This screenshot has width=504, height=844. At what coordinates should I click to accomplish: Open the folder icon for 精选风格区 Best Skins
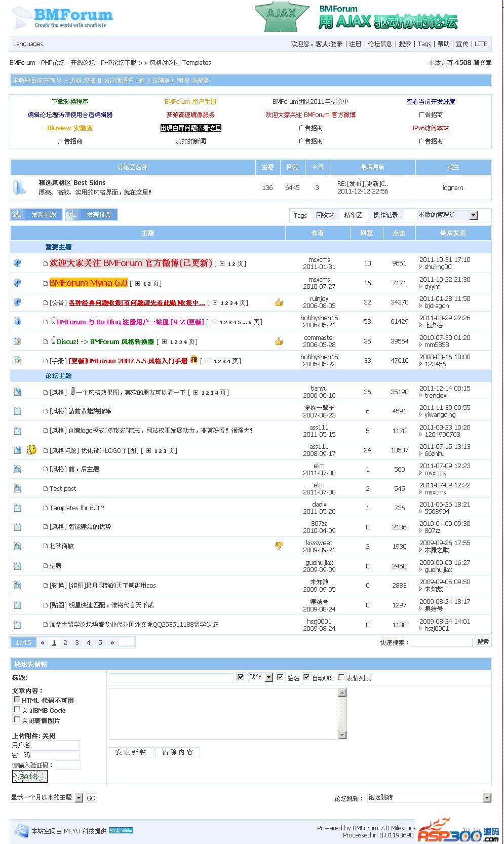pyautogui.click(x=19, y=187)
